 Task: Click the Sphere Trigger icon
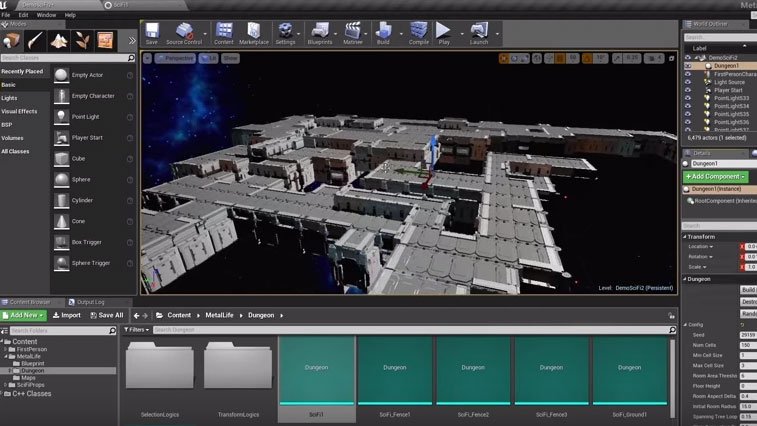point(61,263)
